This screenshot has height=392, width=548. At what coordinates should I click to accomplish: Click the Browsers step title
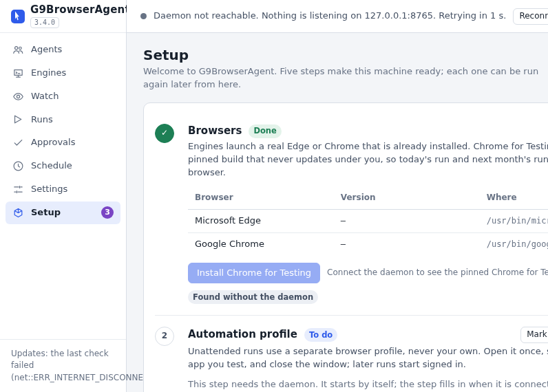click(x=215, y=131)
